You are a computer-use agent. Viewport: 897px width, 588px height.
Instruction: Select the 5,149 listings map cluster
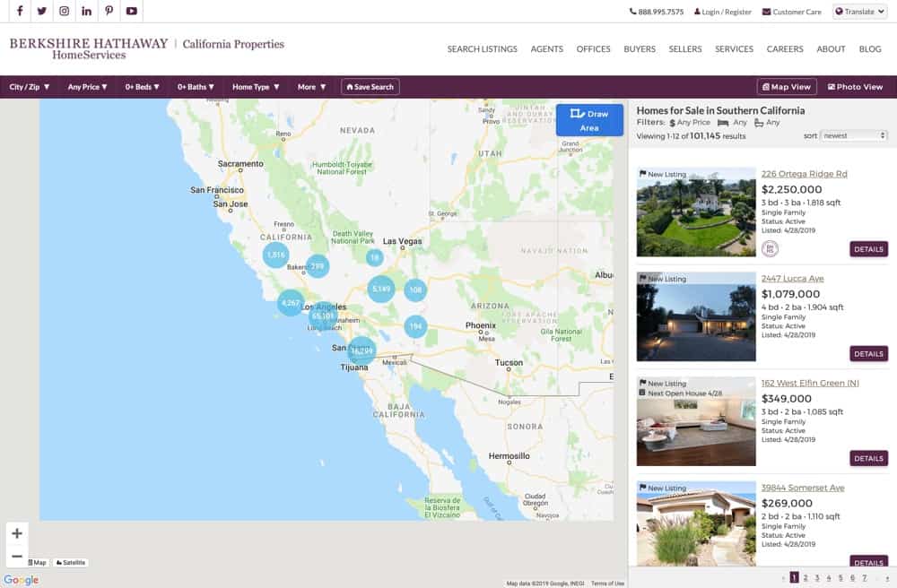point(381,290)
